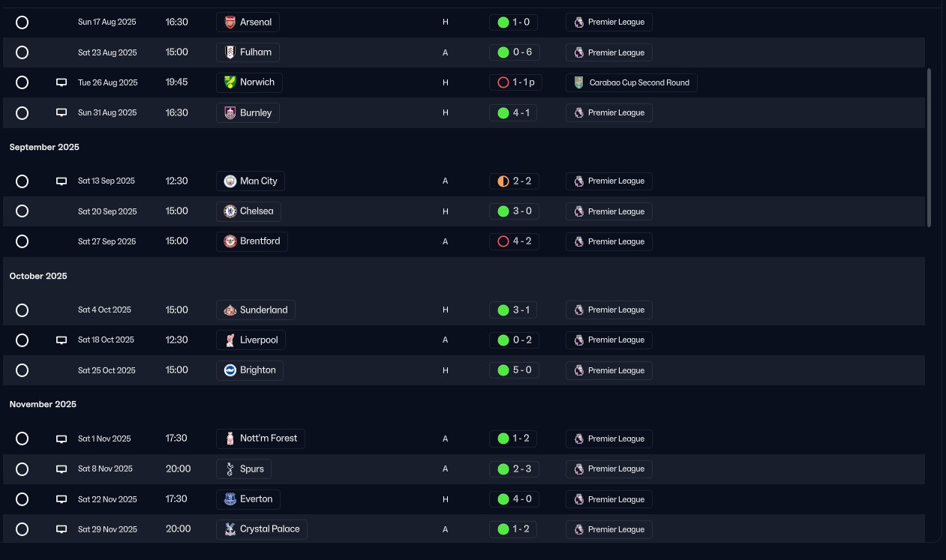
Task: Click the October 2025 month header
Action: pos(38,276)
